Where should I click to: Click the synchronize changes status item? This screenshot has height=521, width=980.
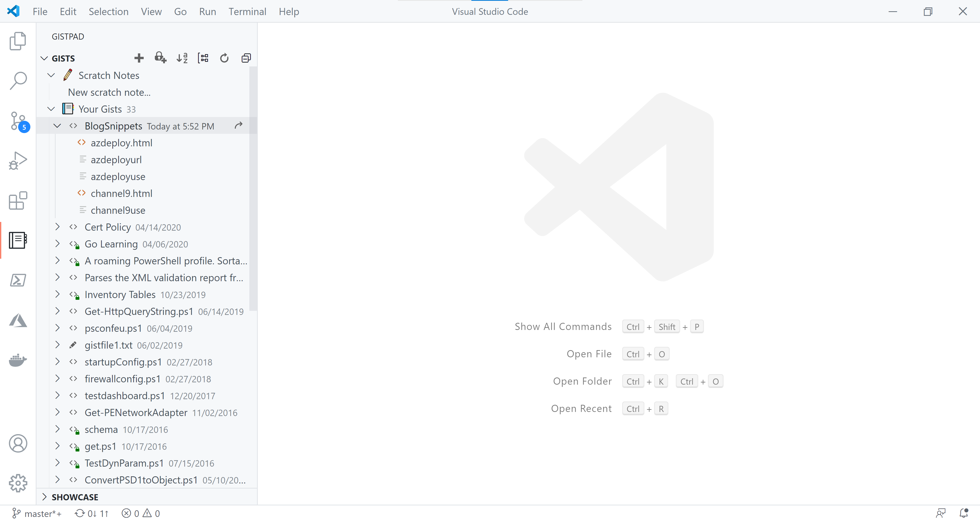coord(92,513)
